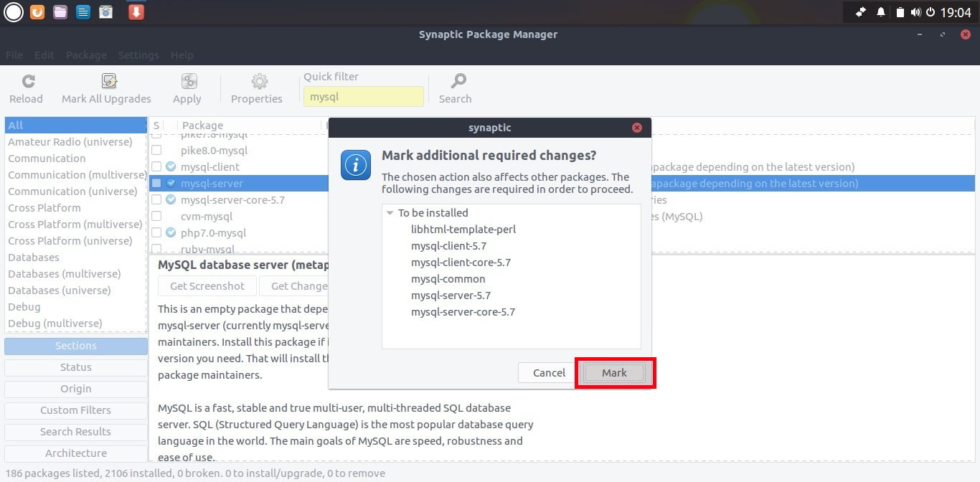This screenshot has width=980, height=482.
Task: Toggle the mysql-server status checkbox
Action: coord(156,184)
